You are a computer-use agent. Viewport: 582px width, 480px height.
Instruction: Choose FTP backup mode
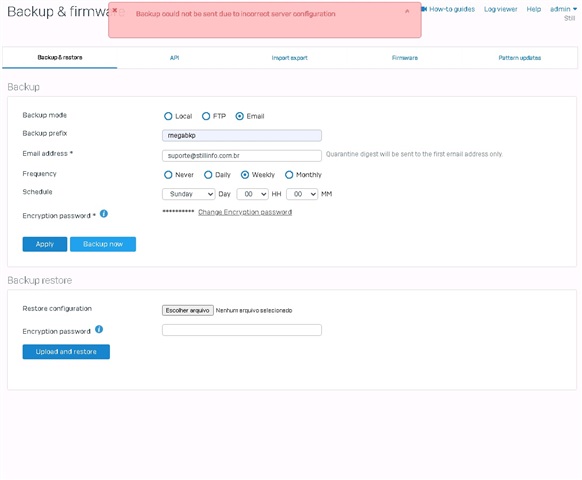(x=206, y=116)
